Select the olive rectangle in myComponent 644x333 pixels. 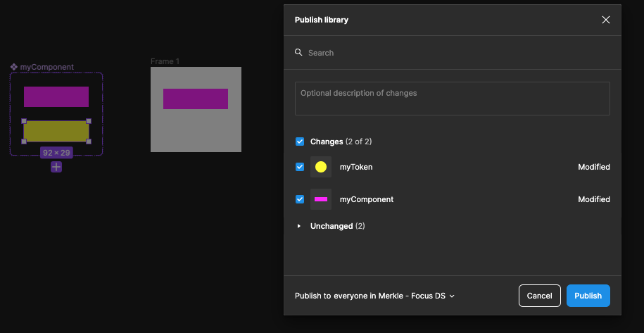[x=56, y=131]
